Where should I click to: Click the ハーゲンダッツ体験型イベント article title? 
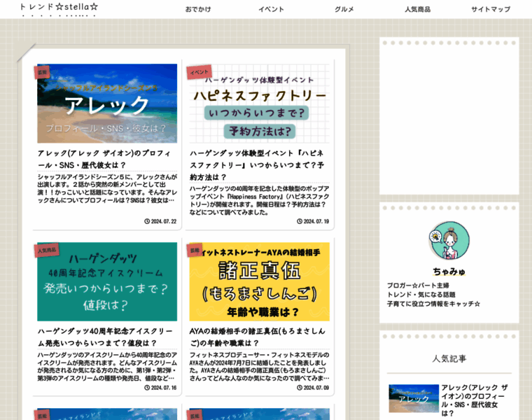257,165
